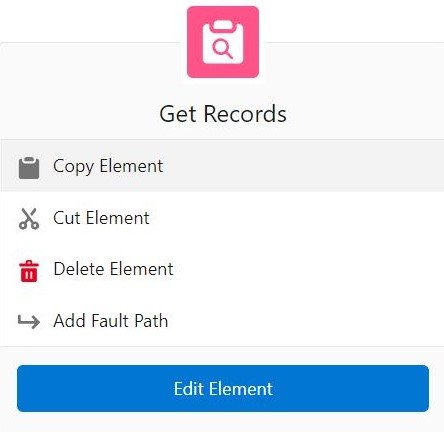Add a fault connector using the bent arrow
Viewport: 444px width, 432px height.
29,321
